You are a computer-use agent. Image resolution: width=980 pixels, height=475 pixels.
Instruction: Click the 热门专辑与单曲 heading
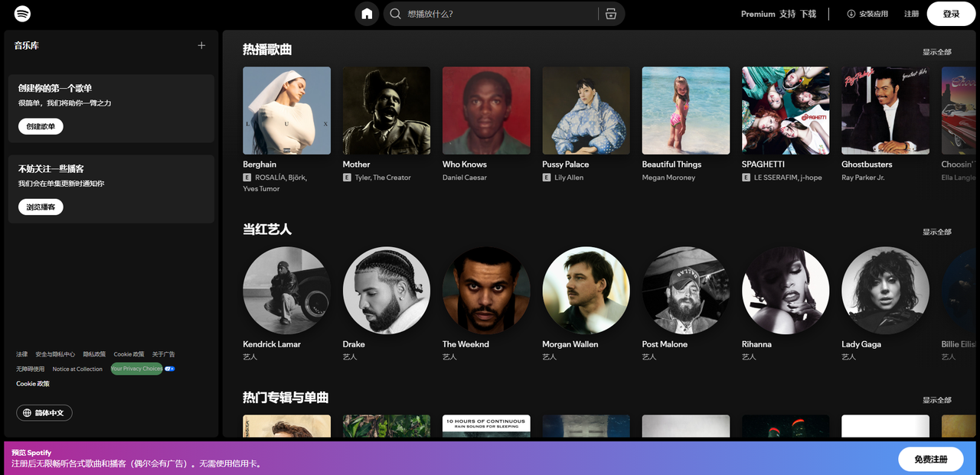pos(286,398)
